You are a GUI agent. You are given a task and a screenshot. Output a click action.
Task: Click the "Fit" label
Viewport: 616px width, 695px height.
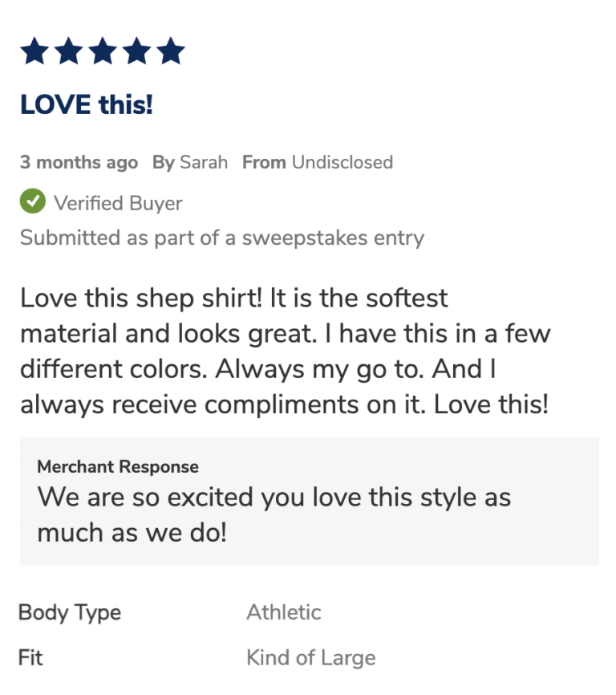pyautogui.click(x=30, y=658)
